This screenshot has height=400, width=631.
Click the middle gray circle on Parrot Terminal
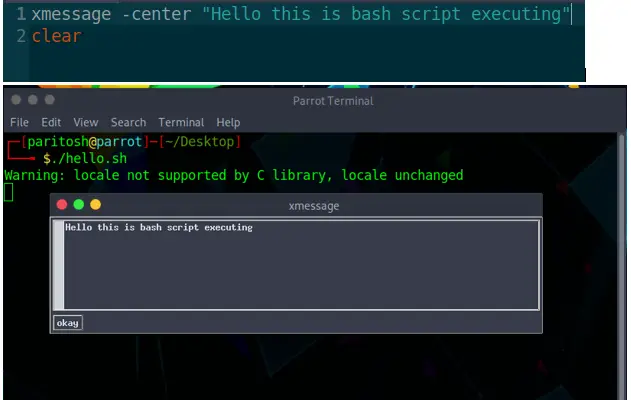coord(33,100)
